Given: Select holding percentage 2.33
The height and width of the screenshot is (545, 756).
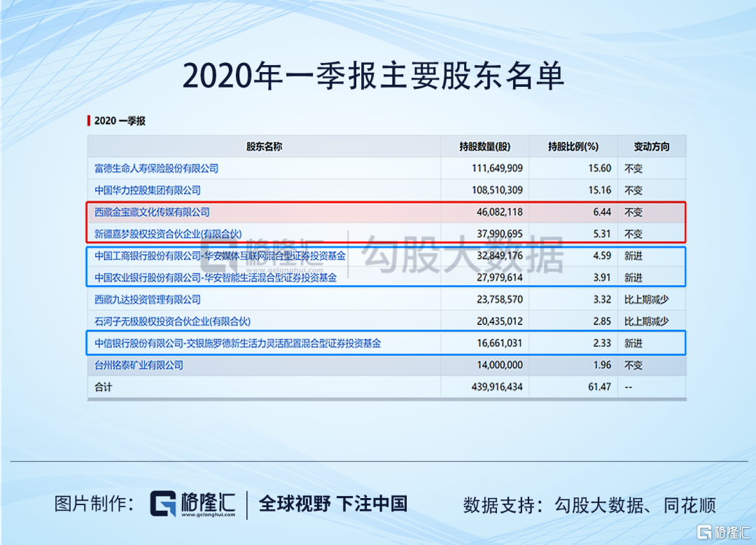Looking at the screenshot, I should [602, 343].
